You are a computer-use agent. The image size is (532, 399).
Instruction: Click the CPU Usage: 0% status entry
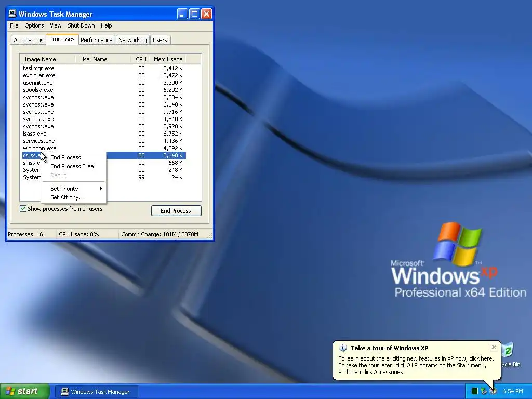[x=79, y=234]
